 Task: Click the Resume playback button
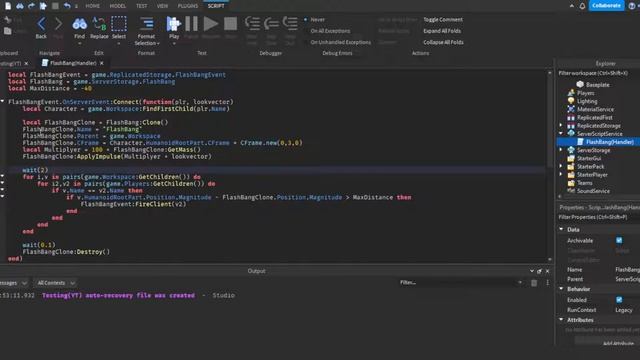[x=211, y=24]
